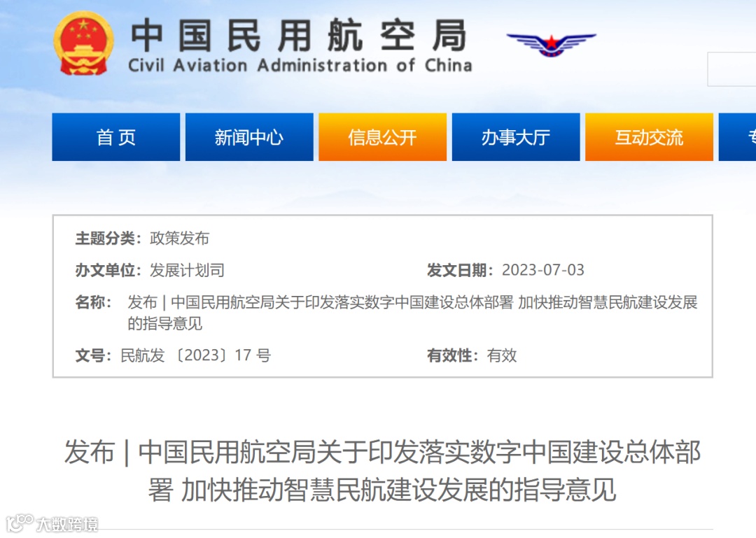Viewport: 756px width, 538px height.
Task: Click the 有效 validity value
Action: click(502, 355)
